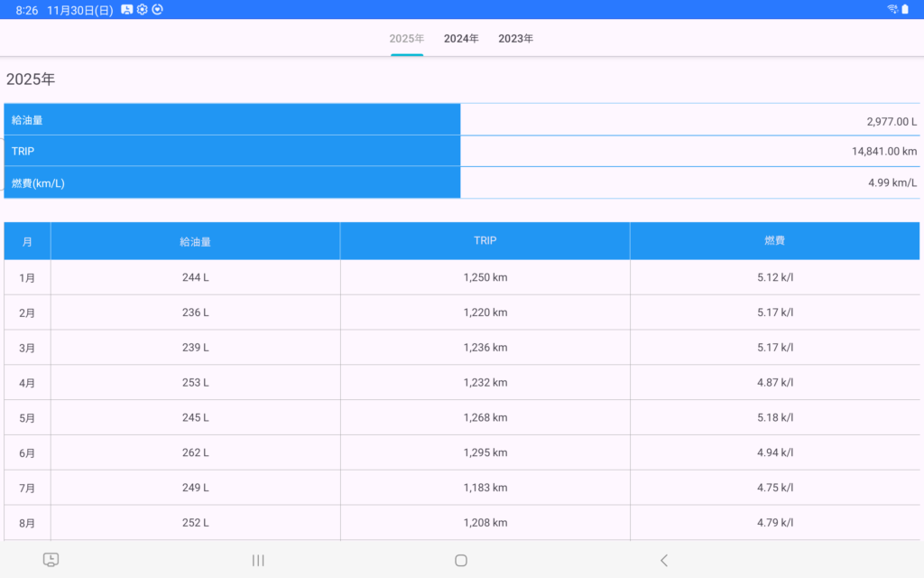Switch to the 2024年 tab
Viewport: 924px width, 578px height.
(461, 39)
